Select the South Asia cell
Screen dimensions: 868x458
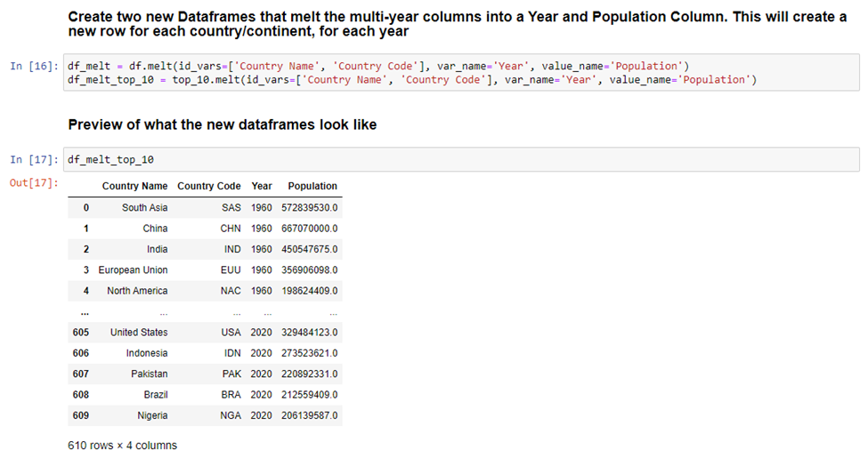tap(144, 207)
